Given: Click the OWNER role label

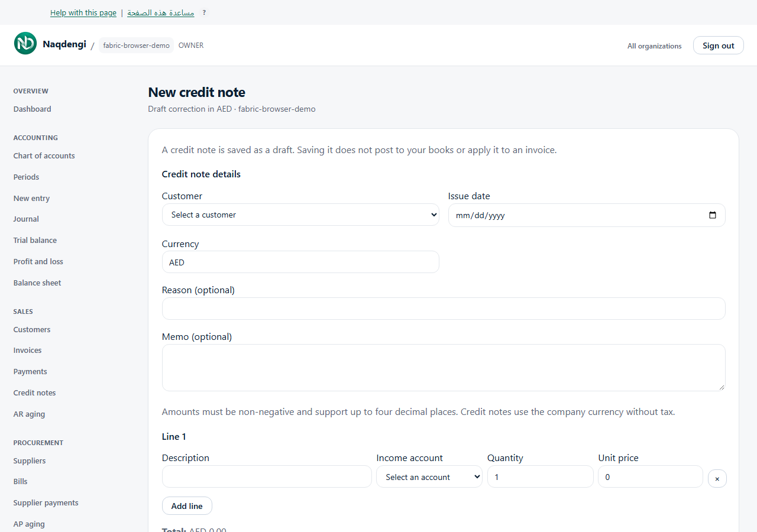Looking at the screenshot, I should [x=191, y=46].
